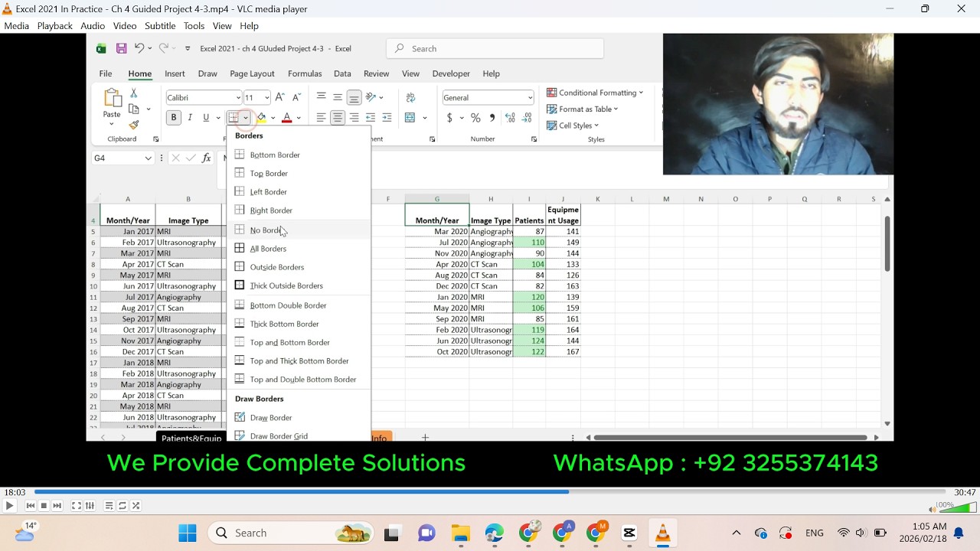Open the Borders dropdown arrow
Image resolution: width=980 pixels, height=551 pixels.
pos(246,118)
